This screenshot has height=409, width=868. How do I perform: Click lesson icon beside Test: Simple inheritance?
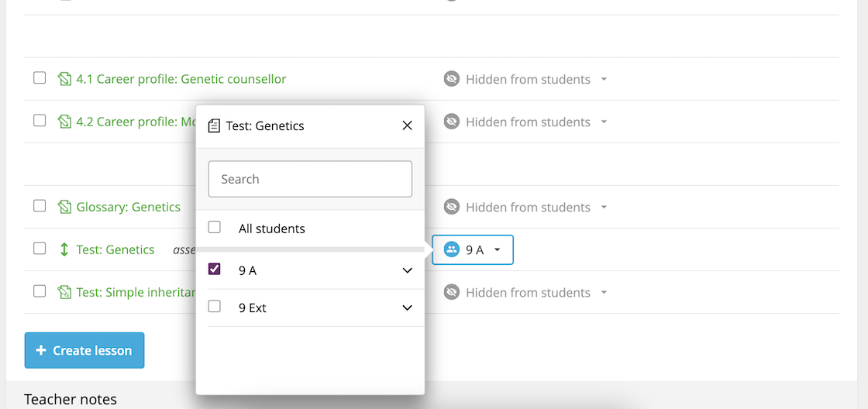65,292
